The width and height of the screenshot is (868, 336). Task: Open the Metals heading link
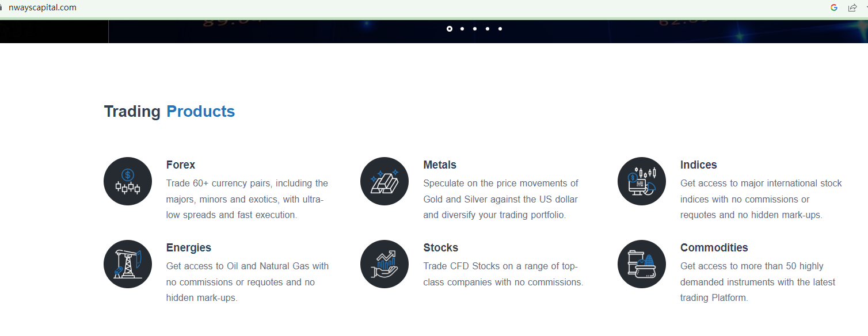pyautogui.click(x=440, y=165)
